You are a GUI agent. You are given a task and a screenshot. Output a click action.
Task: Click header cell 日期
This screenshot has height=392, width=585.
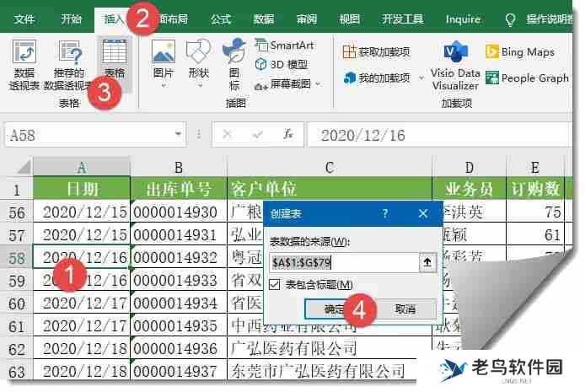point(82,189)
